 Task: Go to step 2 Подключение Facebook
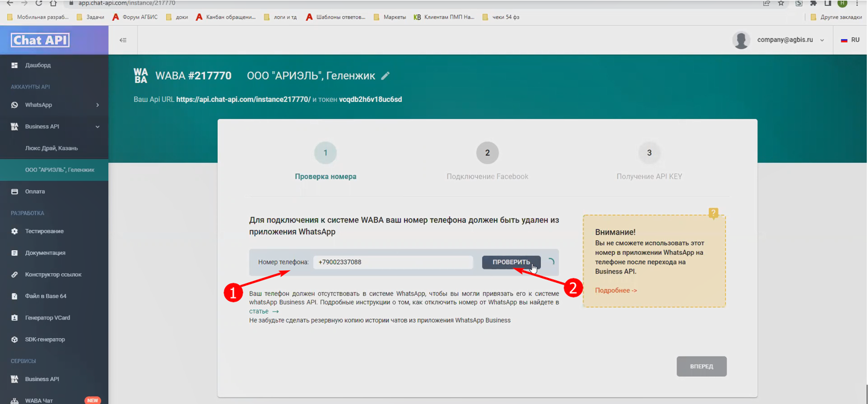[x=487, y=162]
